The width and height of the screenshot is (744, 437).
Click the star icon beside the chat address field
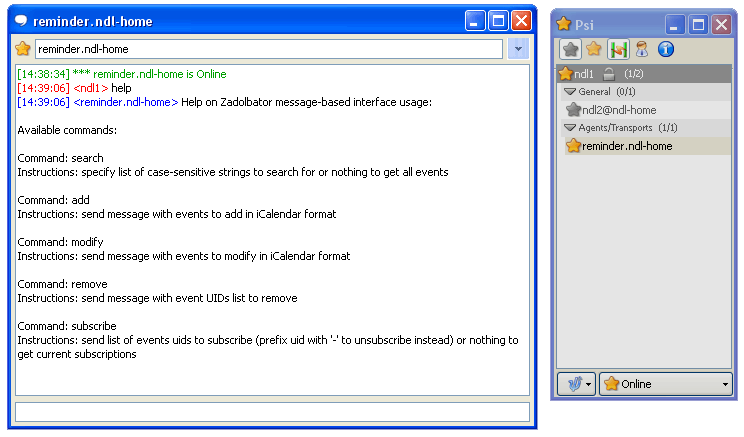(23, 48)
